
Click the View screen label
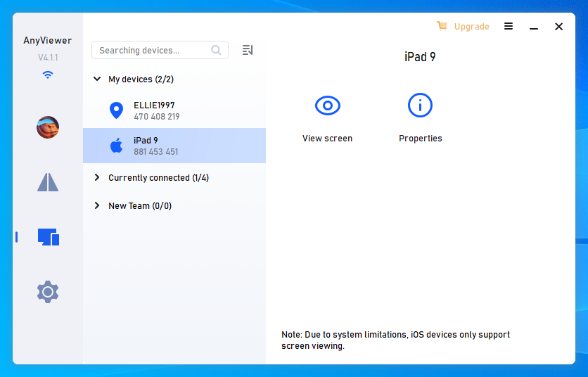tap(327, 139)
